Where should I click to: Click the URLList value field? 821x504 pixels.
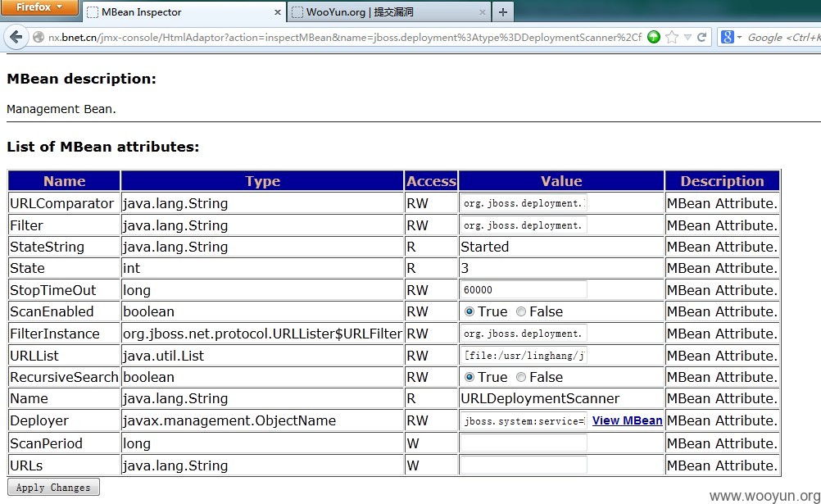click(524, 355)
